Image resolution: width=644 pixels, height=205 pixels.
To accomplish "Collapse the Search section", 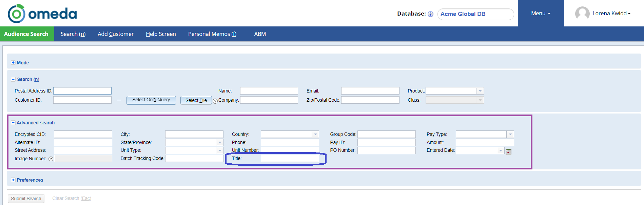I will point(13,79).
